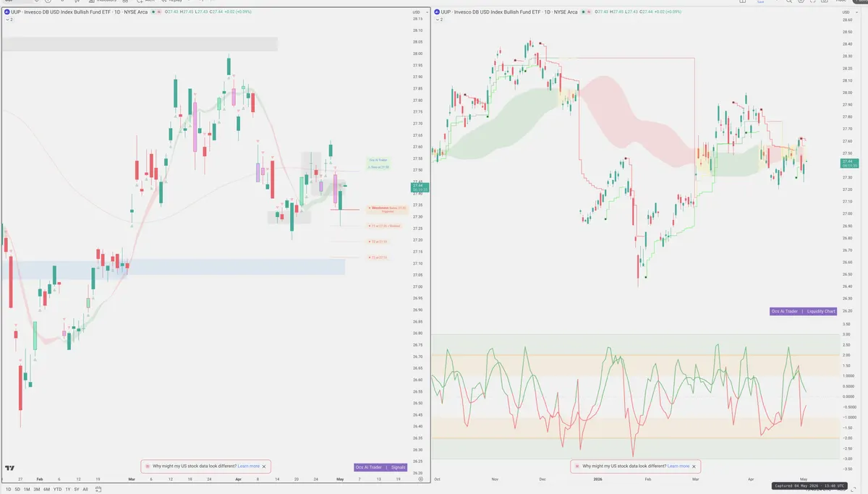Select the 1Y time range

(67, 490)
